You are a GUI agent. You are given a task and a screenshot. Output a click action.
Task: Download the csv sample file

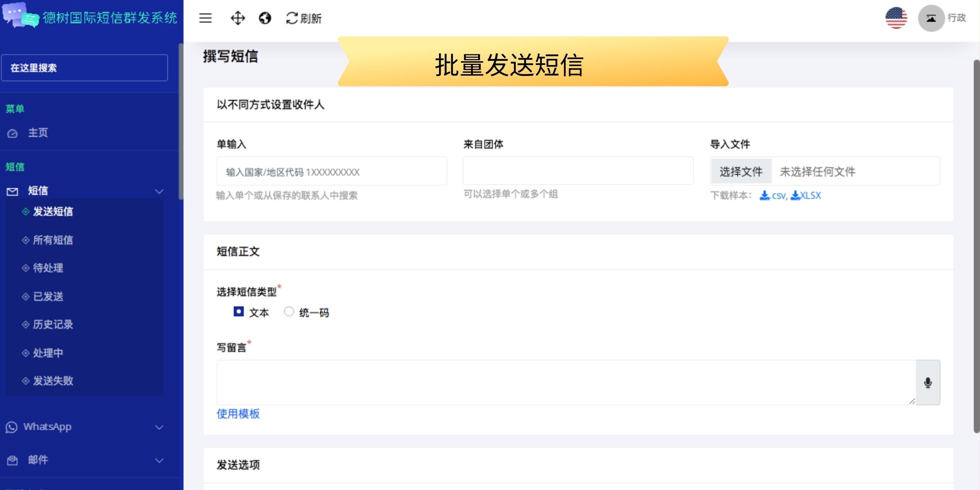(773, 196)
